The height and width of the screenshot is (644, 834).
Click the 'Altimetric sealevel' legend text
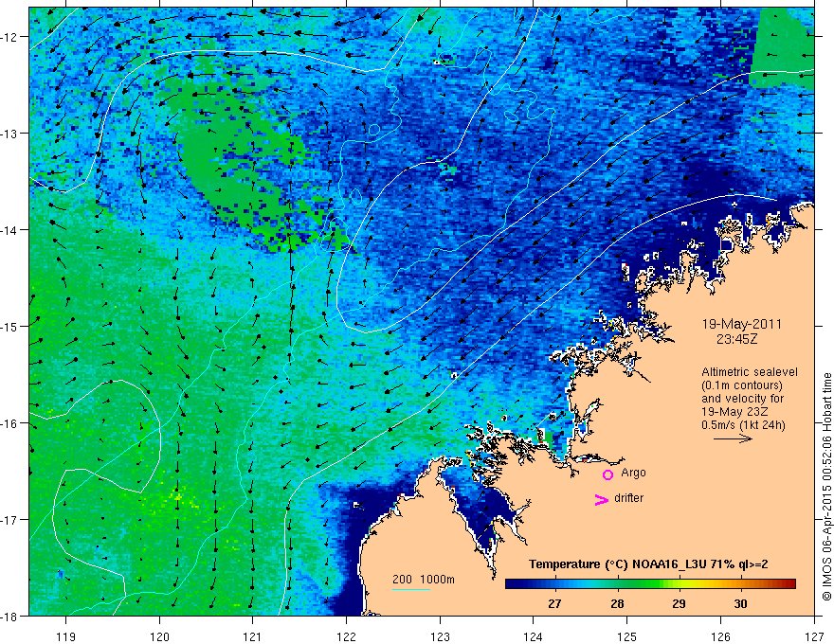coord(750,372)
